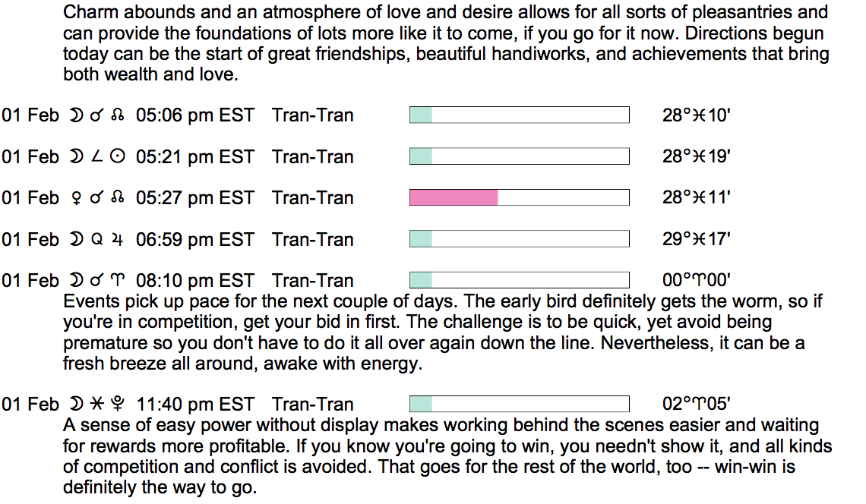Select the semi-square symbol in the 05:21 pm row
This screenshot has height=504, width=866.
pos(96,157)
